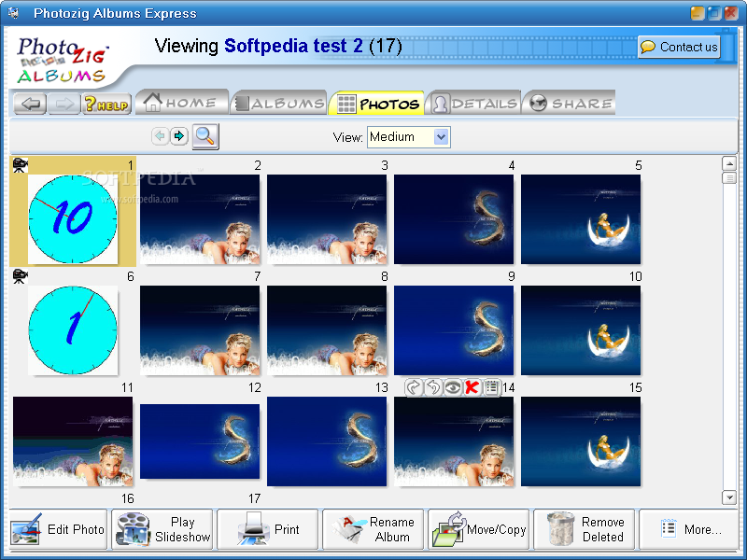Select S-logo thumbnail number 12
Image resolution: width=747 pixels, height=560 pixels.
click(200, 441)
